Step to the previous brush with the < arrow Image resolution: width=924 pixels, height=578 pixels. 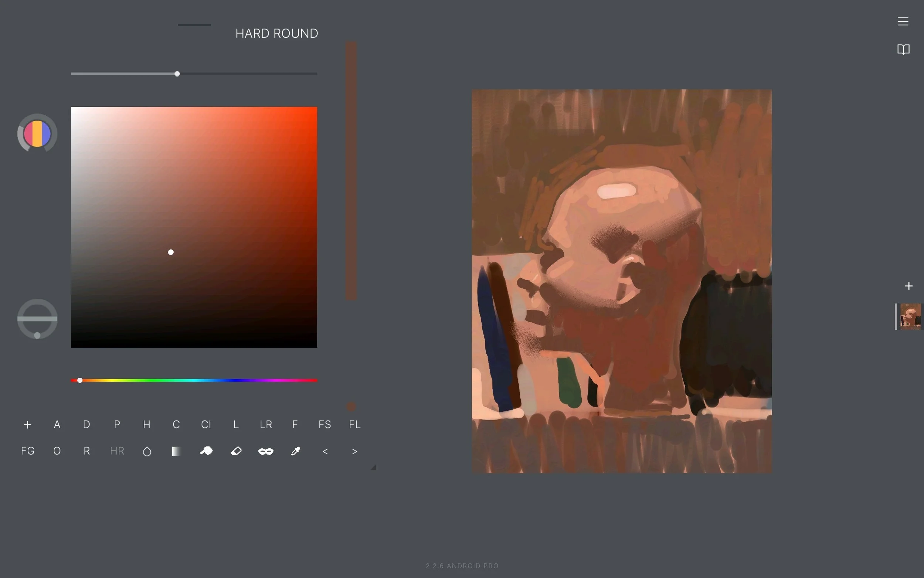(325, 451)
